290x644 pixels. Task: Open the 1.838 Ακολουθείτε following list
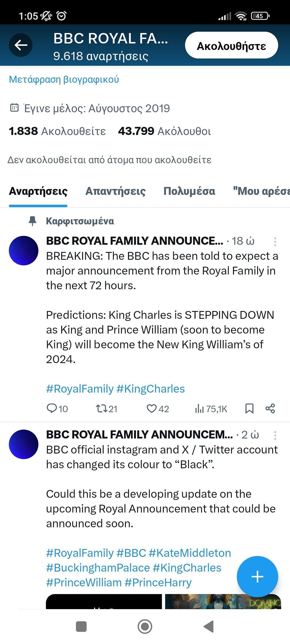tap(57, 131)
